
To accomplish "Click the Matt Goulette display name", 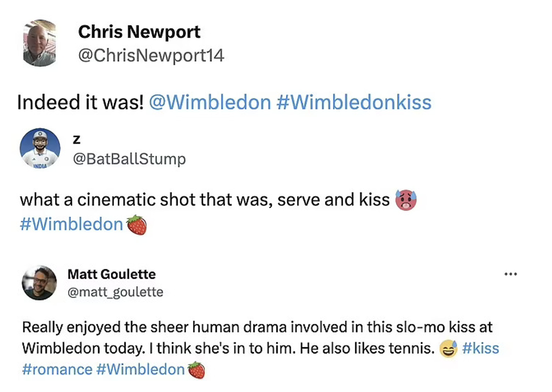I will (x=112, y=274).
